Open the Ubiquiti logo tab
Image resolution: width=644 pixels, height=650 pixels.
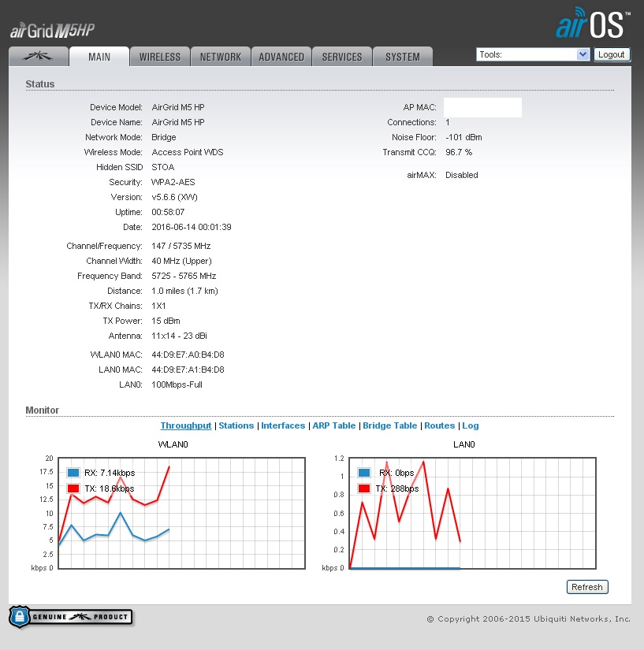39,57
